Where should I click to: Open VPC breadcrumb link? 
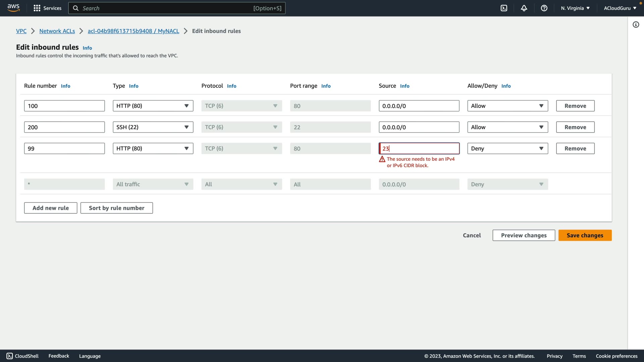click(x=21, y=31)
